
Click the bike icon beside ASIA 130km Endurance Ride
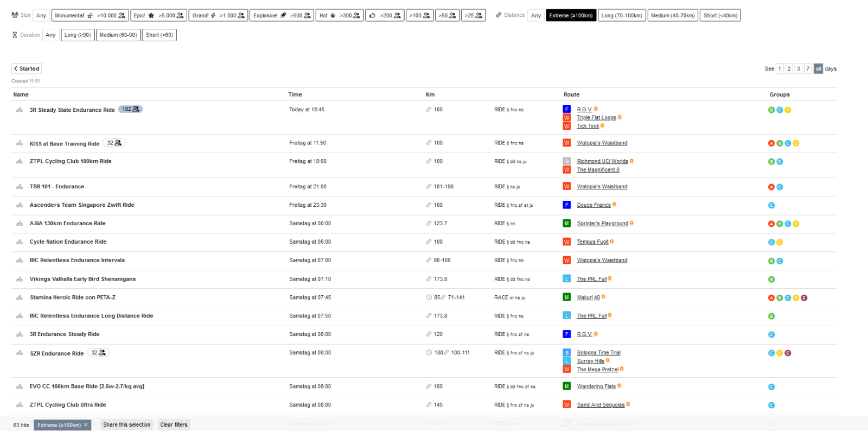[20, 224]
